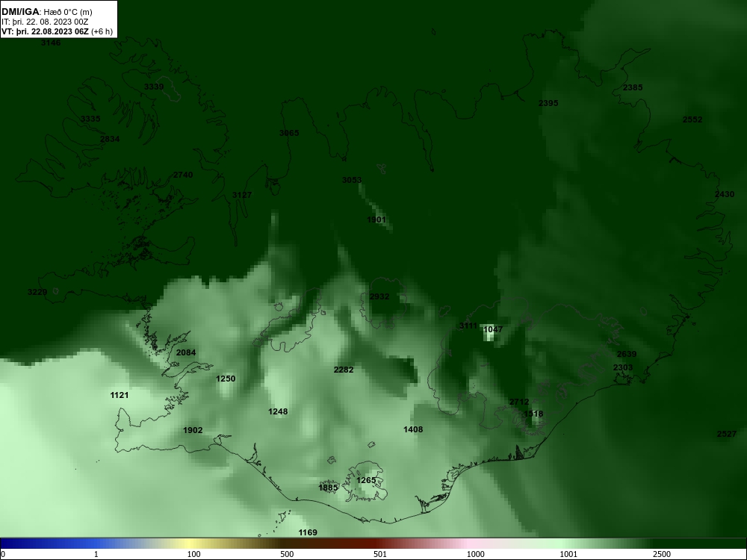747x560 pixels.
Task: Click the 100 tick label on the color scale
Action: click(194, 554)
